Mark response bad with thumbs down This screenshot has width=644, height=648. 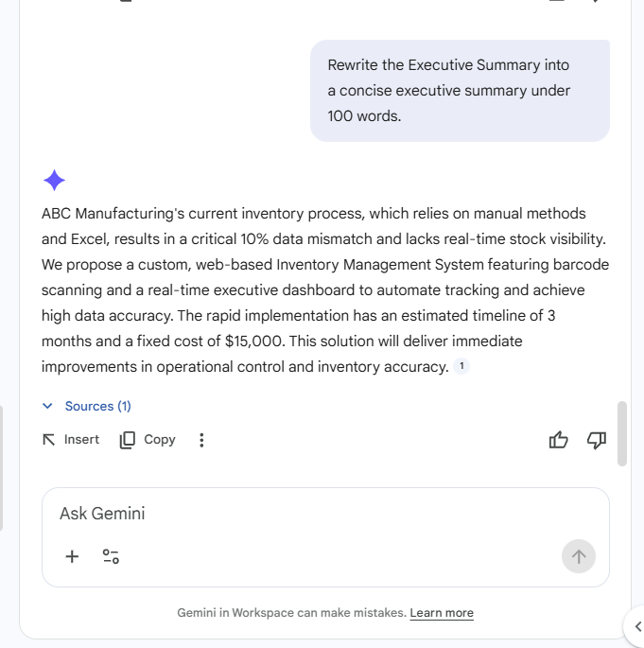597,440
